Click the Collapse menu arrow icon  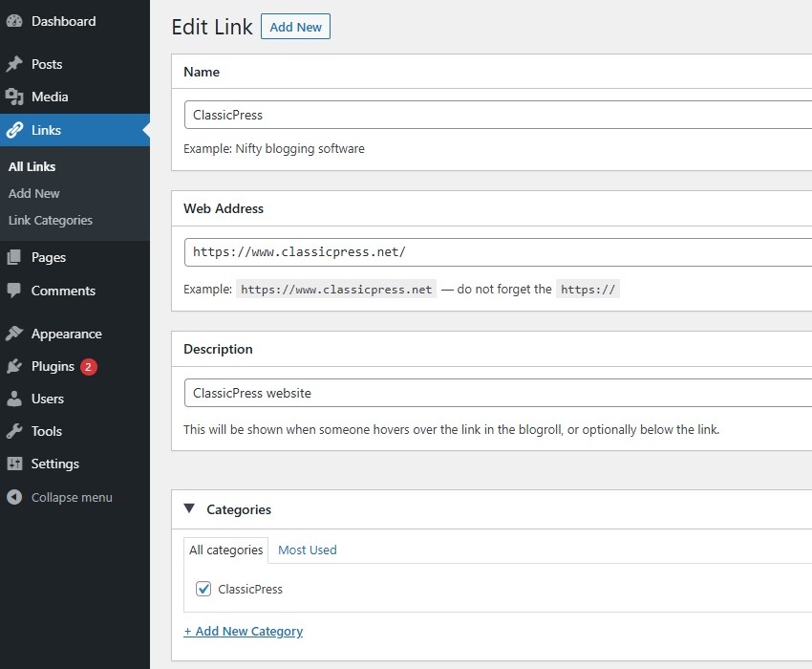tap(14, 497)
